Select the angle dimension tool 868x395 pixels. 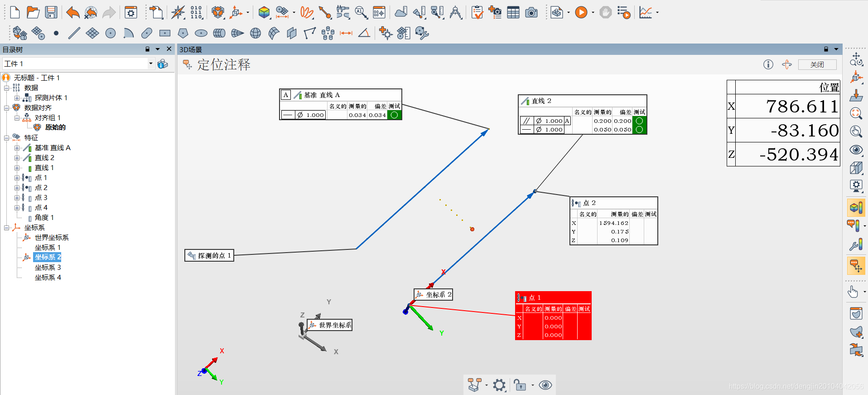[364, 33]
